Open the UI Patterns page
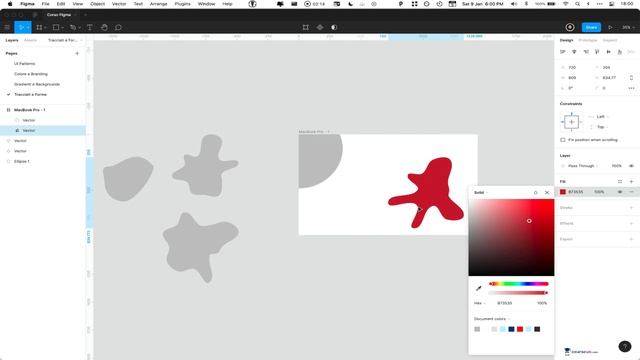The image size is (640, 360). click(24, 64)
